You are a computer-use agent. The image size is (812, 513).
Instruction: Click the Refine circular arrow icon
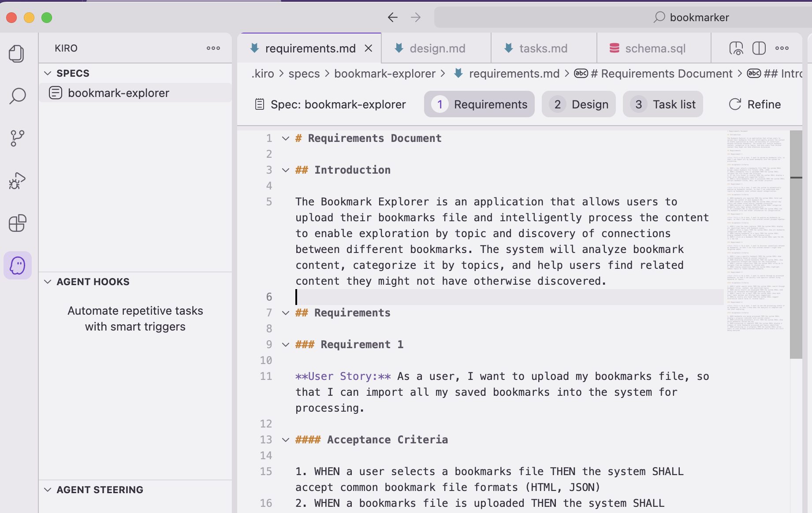(x=735, y=104)
